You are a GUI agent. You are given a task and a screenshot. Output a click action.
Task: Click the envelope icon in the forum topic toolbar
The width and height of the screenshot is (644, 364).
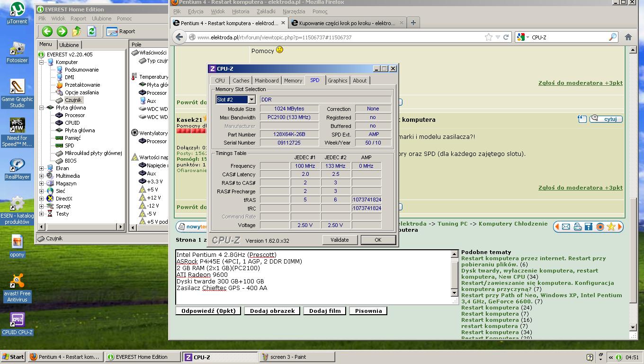point(566,227)
